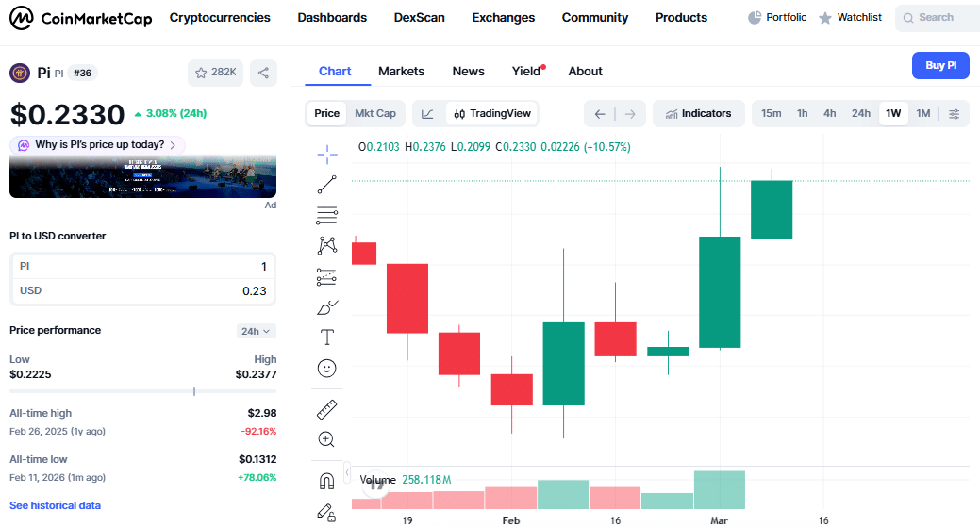Toggle chart to Mkt Cap view

(375, 114)
